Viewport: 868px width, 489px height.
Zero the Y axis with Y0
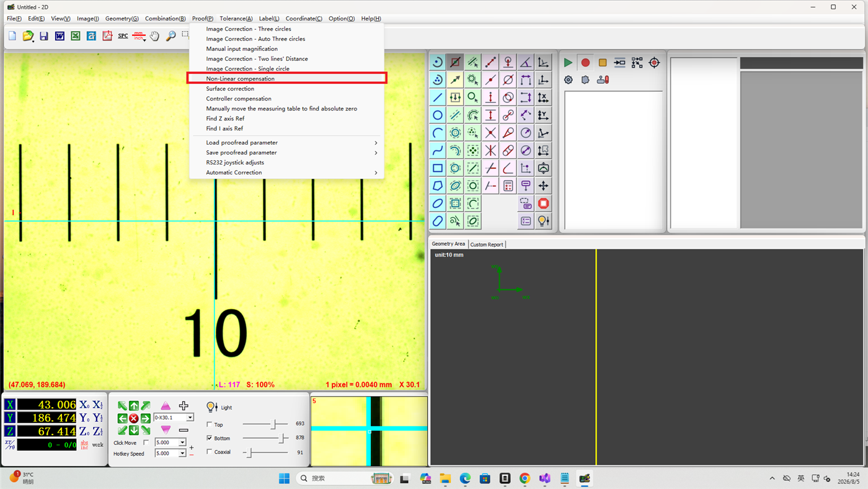click(x=84, y=418)
